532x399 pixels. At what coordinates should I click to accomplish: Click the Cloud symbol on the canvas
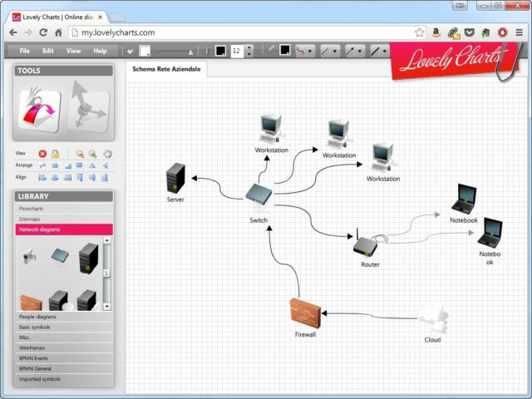point(432,318)
